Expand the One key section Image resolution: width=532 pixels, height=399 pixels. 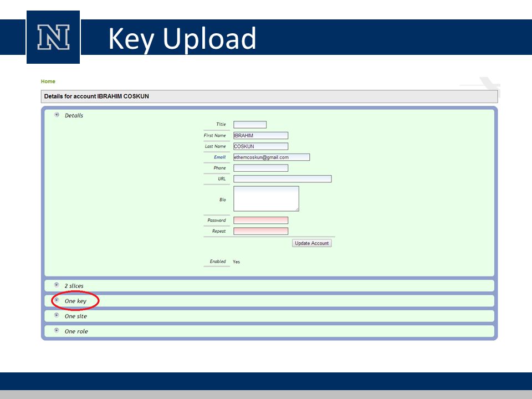[57, 300]
